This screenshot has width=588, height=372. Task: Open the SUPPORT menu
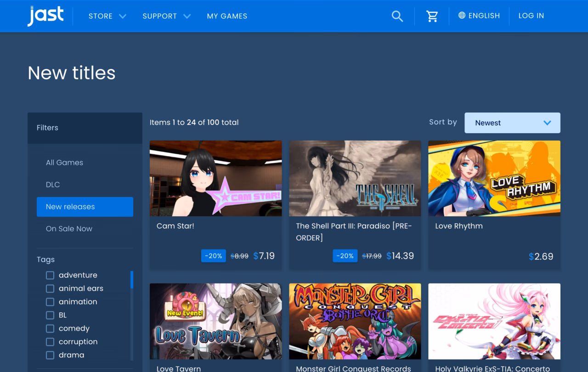(159, 16)
